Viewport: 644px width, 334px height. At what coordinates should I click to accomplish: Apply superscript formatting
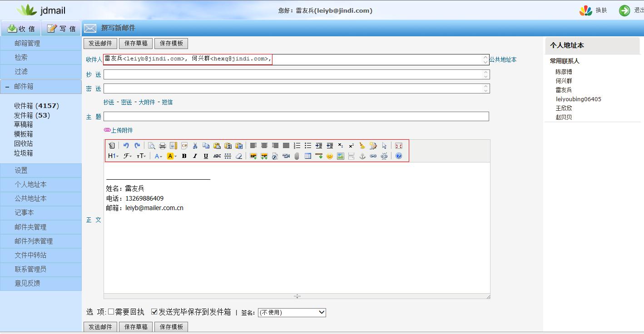pyautogui.click(x=352, y=146)
